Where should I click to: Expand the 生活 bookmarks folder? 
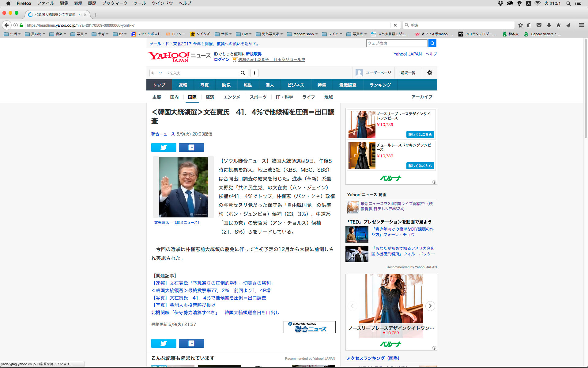[12, 34]
